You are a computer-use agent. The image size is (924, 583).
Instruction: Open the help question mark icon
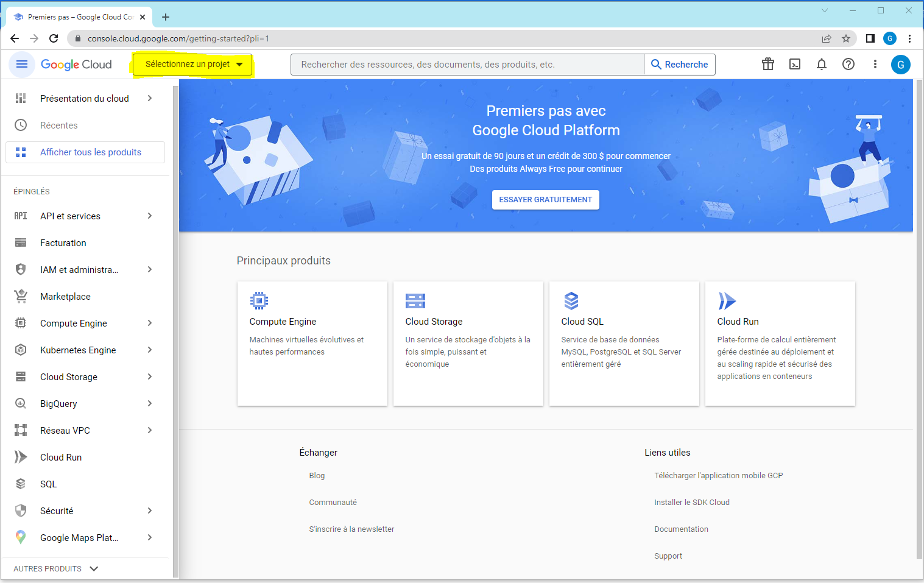848,64
